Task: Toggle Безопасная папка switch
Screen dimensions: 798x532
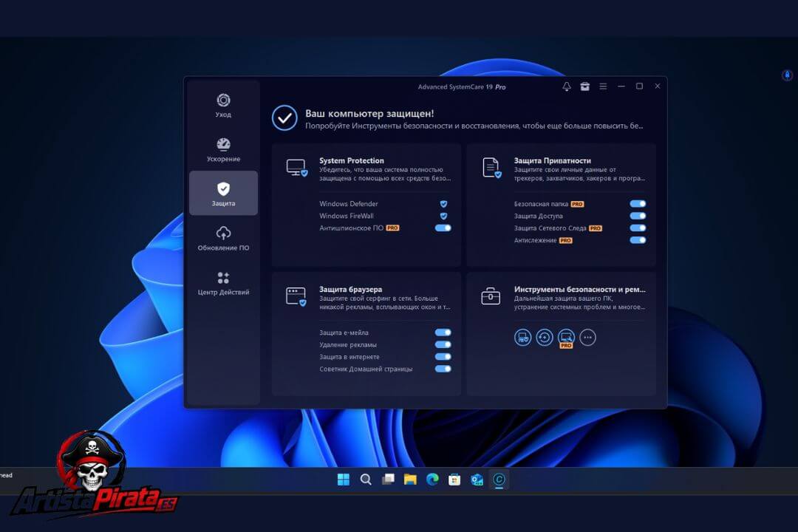Action: coord(638,204)
